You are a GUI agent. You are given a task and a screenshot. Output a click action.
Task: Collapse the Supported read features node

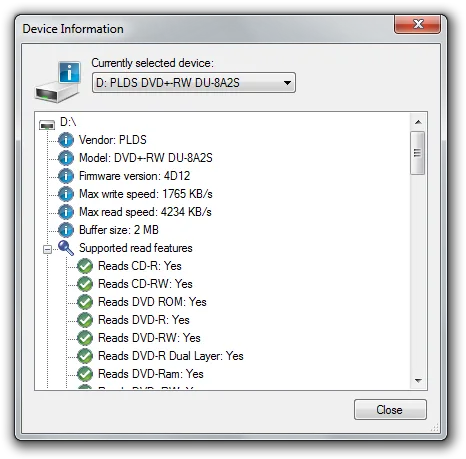(x=48, y=249)
